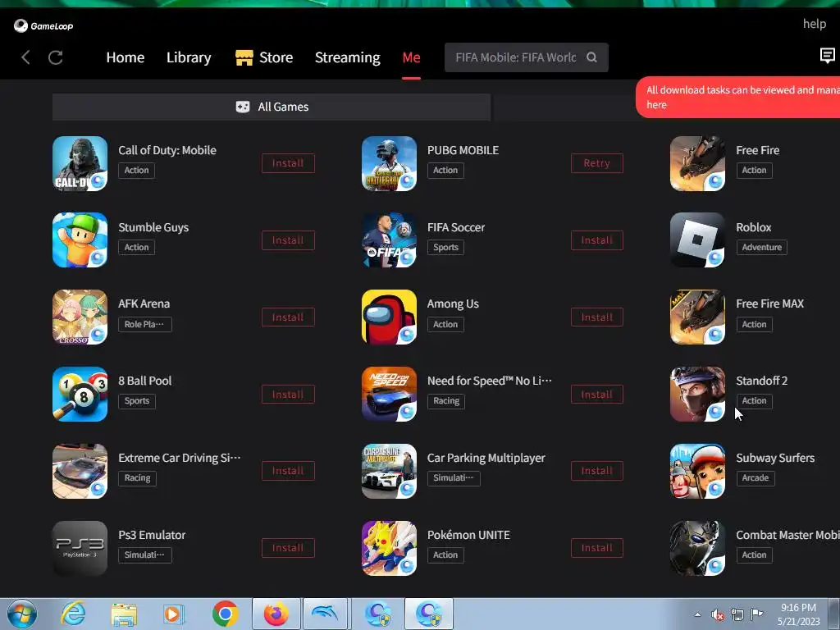
Task: Install FIFA Soccer
Action: (x=597, y=240)
